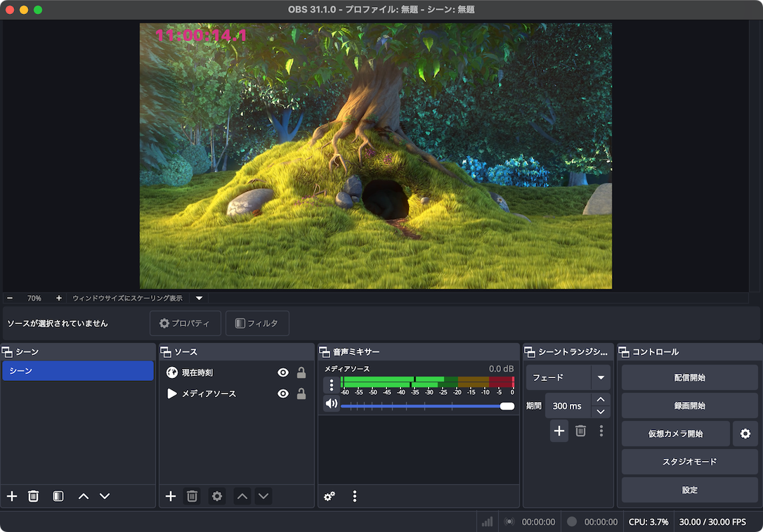Click CPU: 3.7% status text
Image resolution: width=763 pixels, height=532 pixels.
pyautogui.click(x=648, y=521)
